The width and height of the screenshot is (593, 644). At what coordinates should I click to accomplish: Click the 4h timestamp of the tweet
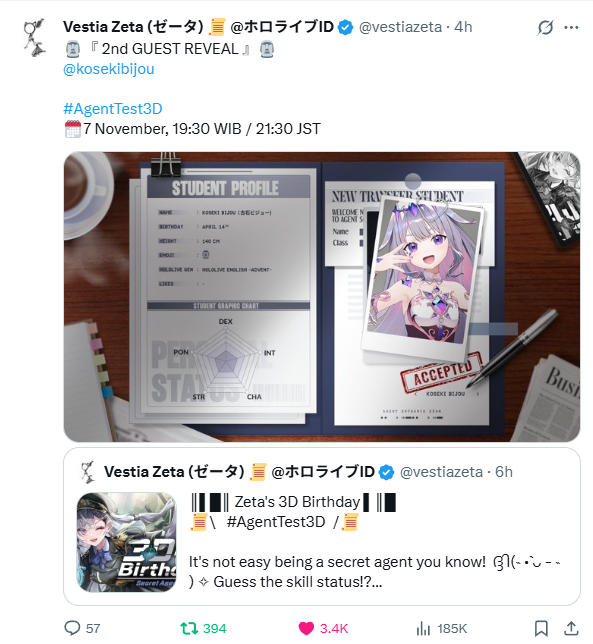[x=463, y=27]
